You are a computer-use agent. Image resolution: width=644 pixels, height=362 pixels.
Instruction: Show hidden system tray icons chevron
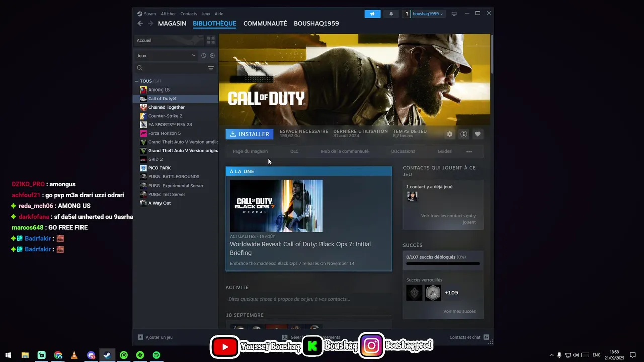click(x=551, y=355)
